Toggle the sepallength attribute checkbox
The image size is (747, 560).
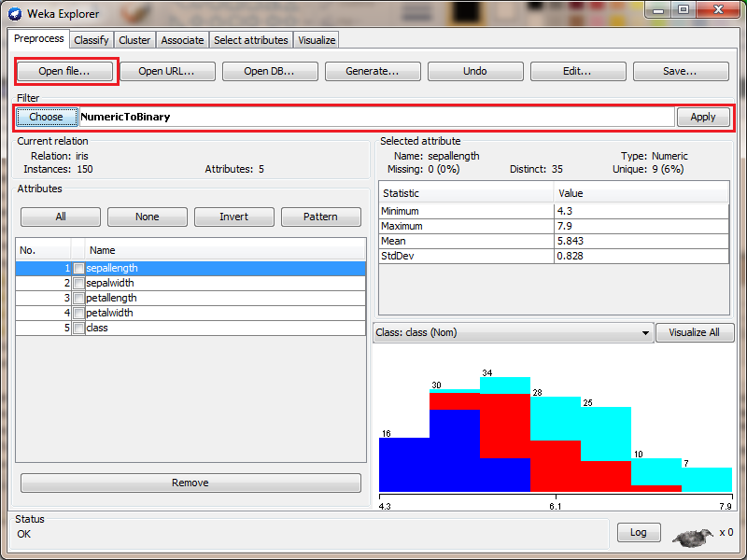(78, 269)
